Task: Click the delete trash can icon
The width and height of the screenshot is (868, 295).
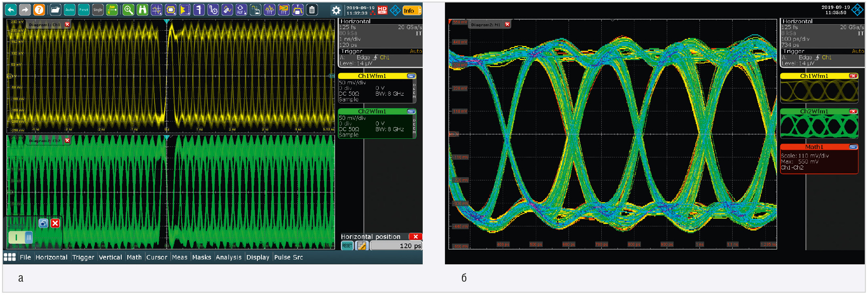Action: pyautogui.click(x=312, y=10)
